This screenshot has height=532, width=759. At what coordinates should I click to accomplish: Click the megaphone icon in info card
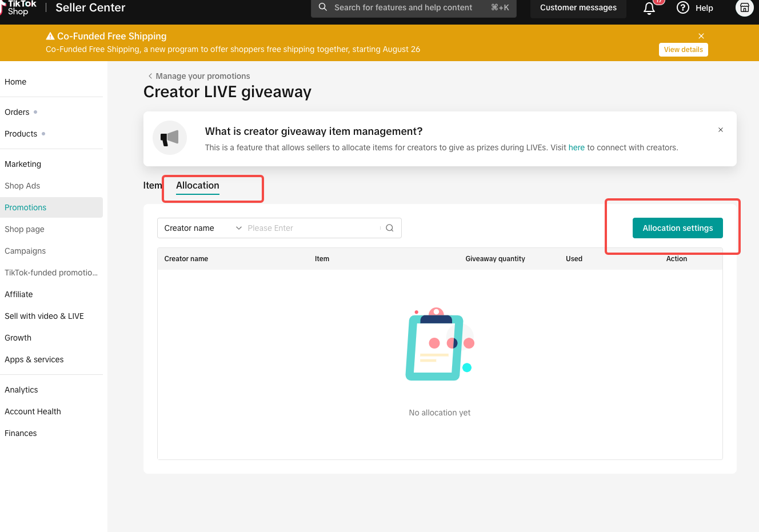coord(170,138)
